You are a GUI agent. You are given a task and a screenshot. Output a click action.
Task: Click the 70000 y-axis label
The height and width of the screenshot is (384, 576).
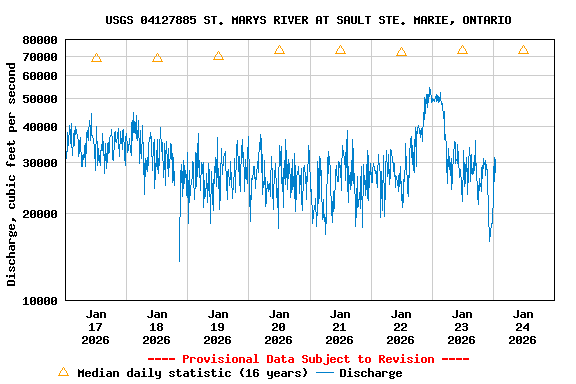tap(40, 57)
